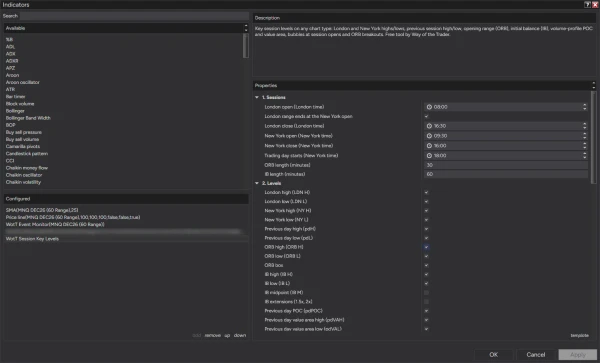Select Bollinger in the Available list

tap(15, 111)
